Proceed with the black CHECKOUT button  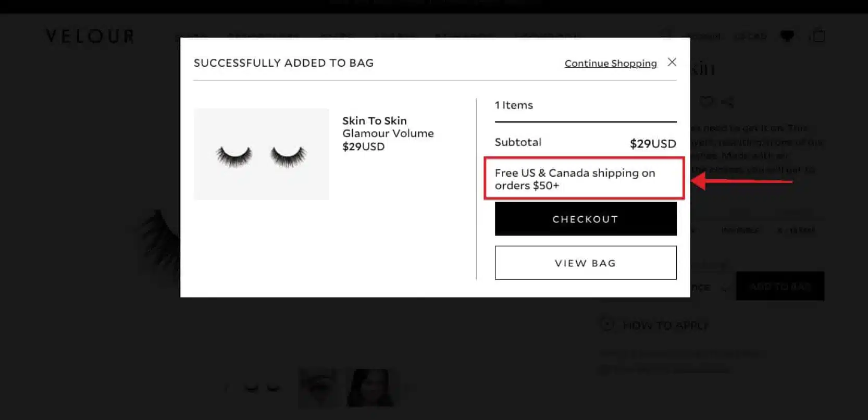click(586, 219)
